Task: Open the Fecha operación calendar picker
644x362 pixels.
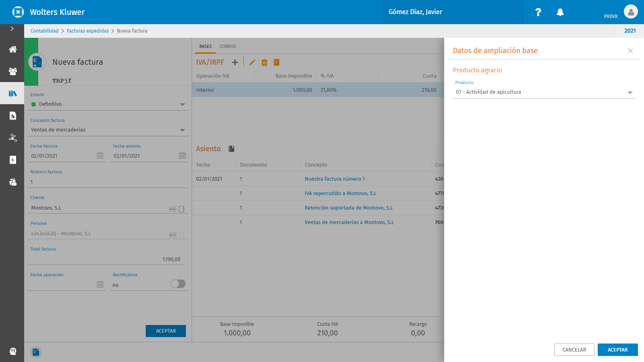Action: (x=100, y=284)
